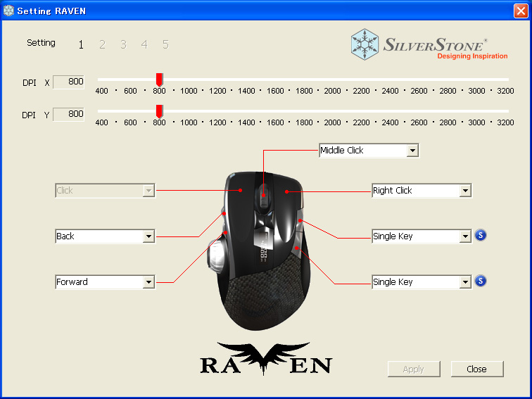532x399 pixels.
Task: Open the Back button assignment dropdown
Action: click(x=148, y=236)
